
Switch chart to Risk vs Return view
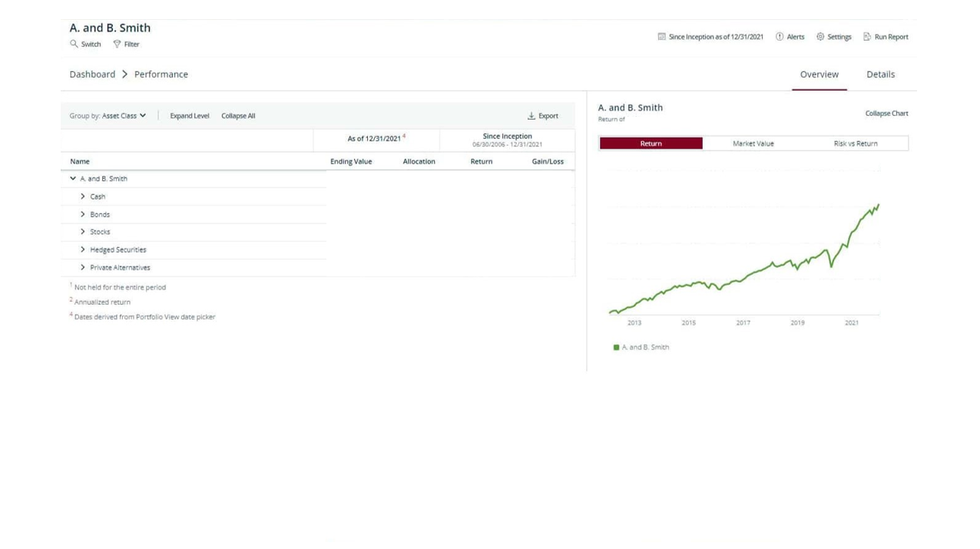pos(856,143)
